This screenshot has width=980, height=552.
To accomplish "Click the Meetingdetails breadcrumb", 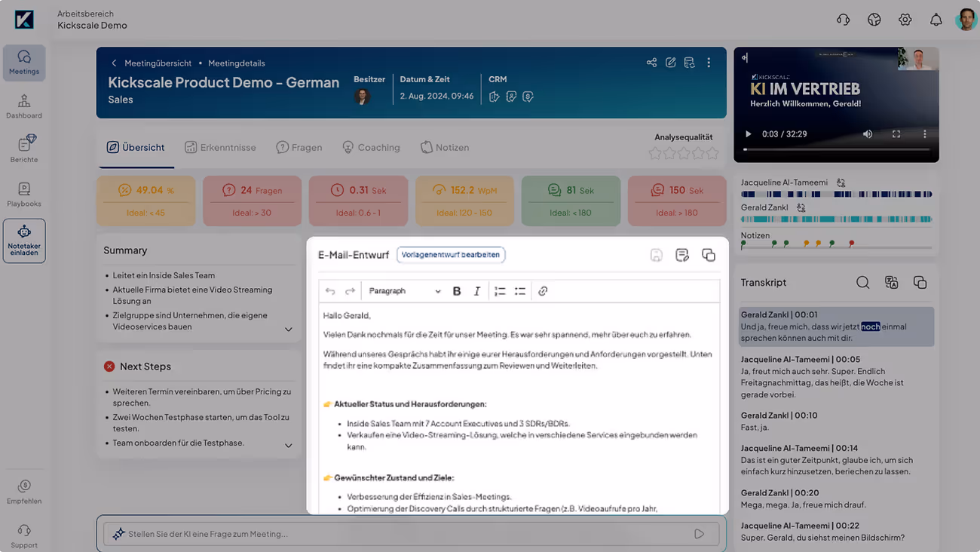I will [237, 63].
